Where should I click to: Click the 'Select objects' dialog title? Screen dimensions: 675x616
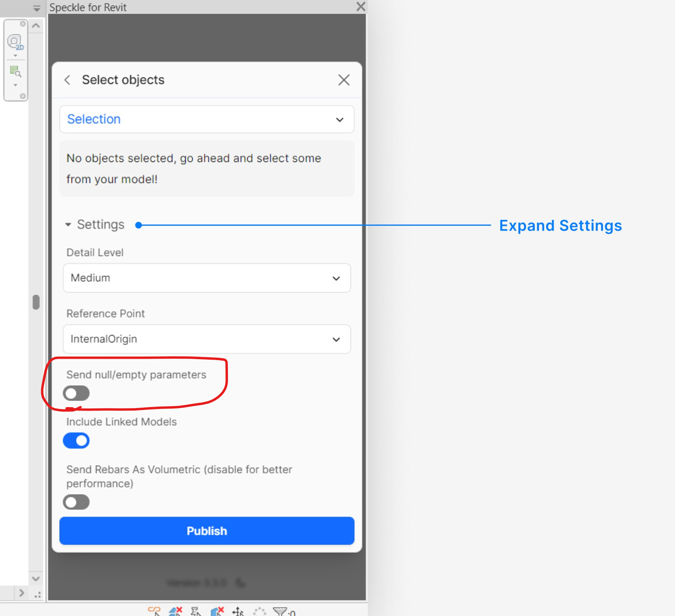(123, 80)
